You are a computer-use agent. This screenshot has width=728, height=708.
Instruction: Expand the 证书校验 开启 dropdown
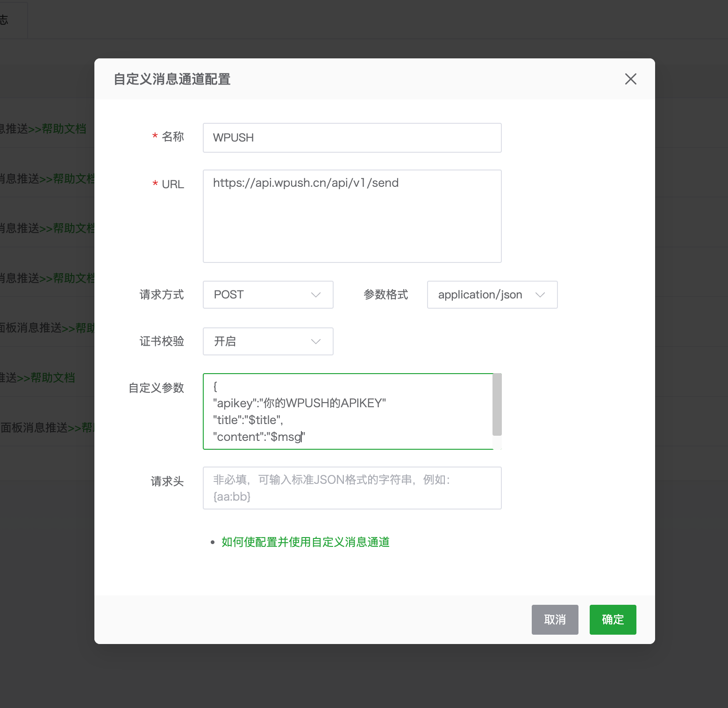(x=268, y=341)
